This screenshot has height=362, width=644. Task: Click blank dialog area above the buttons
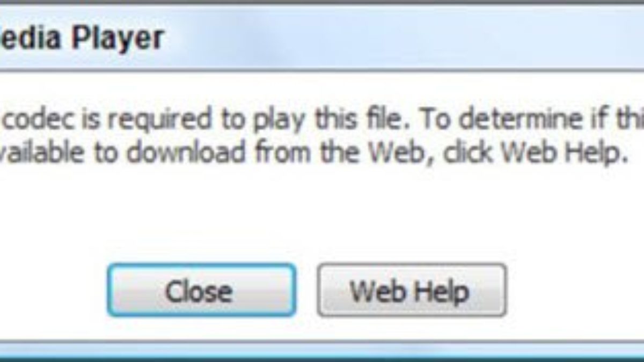coord(322,215)
